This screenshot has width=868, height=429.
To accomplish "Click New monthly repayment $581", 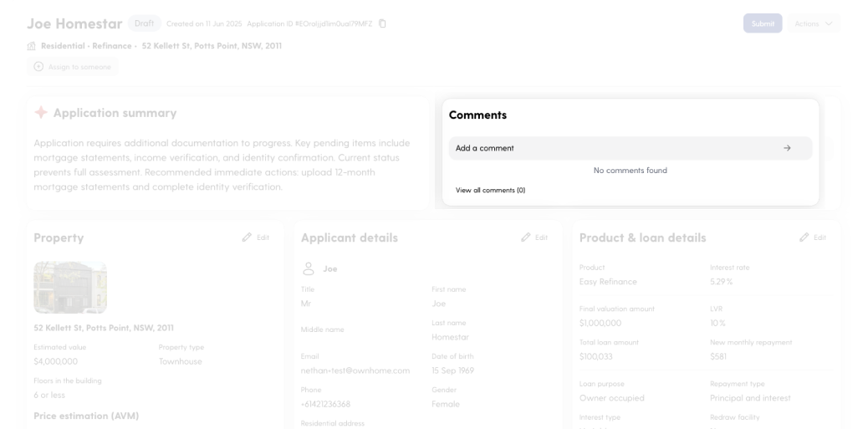I will [x=718, y=356].
